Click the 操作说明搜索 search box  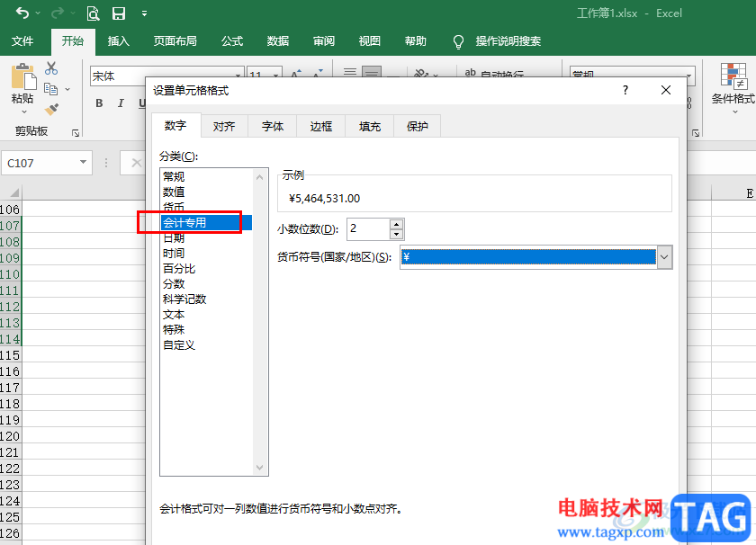coord(508,41)
